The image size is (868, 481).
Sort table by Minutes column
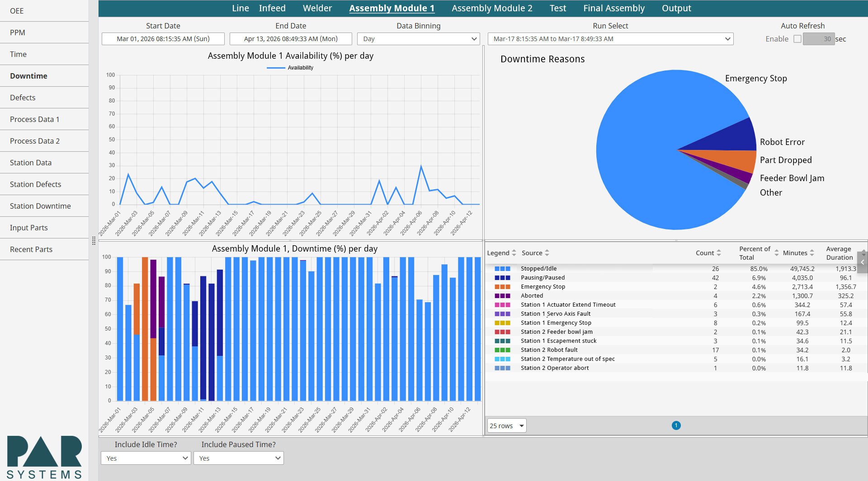[798, 253]
